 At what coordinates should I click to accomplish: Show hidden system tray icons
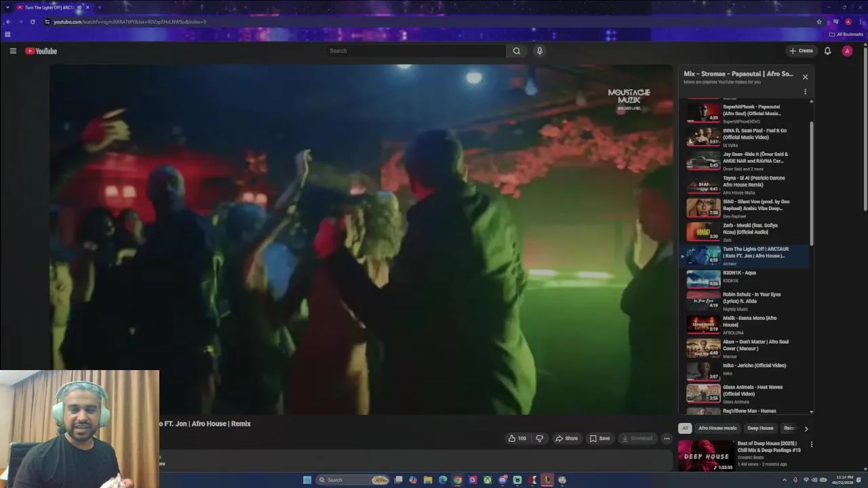point(785,480)
